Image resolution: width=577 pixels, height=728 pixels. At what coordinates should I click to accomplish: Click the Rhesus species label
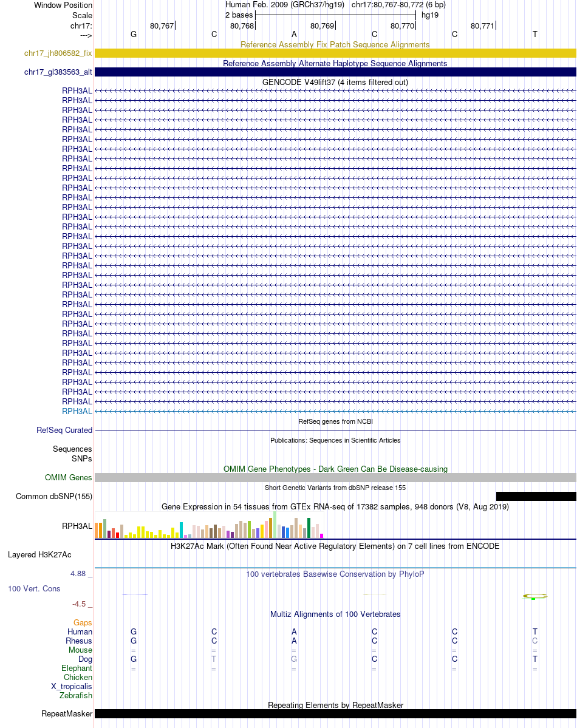point(79,641)
